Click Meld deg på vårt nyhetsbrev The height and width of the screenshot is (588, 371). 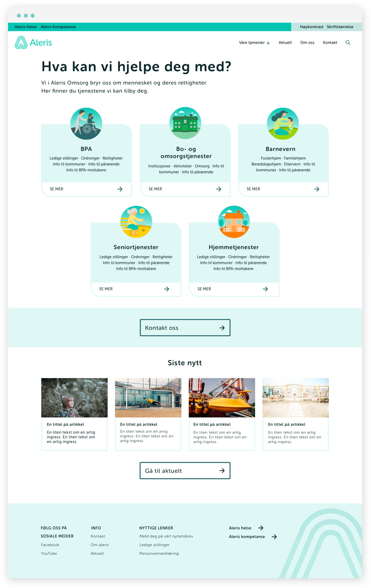[x=166, y=536]
